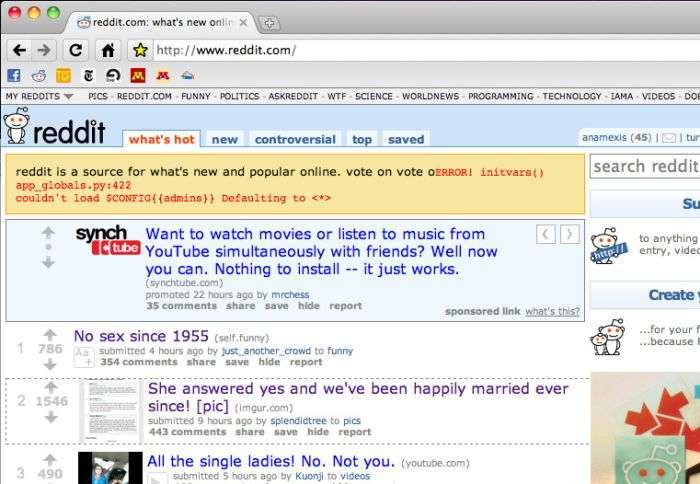This screenshot has height=484, width=700.
Task: Go back with the browser back arrow
Action: 19,50
